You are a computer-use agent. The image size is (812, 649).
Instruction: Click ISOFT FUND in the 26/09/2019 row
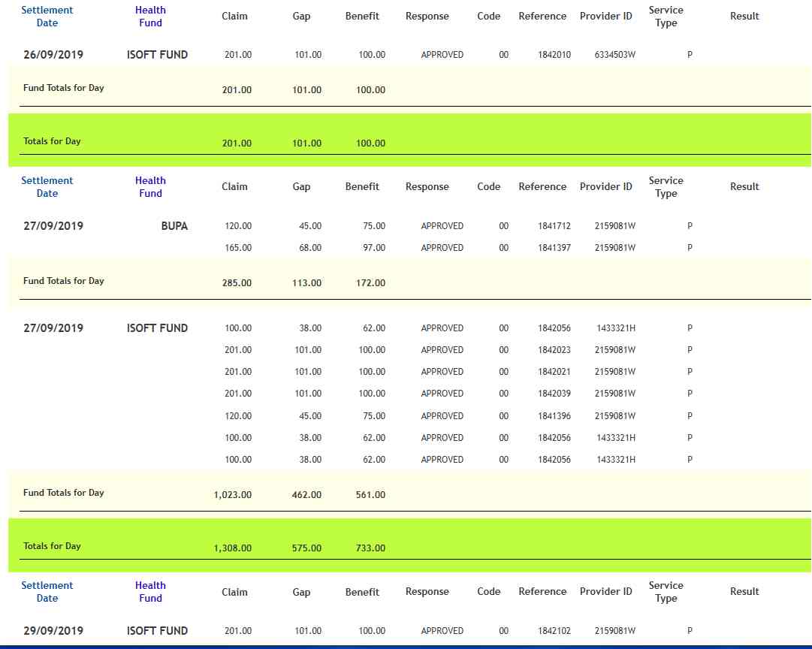(158, 54)
